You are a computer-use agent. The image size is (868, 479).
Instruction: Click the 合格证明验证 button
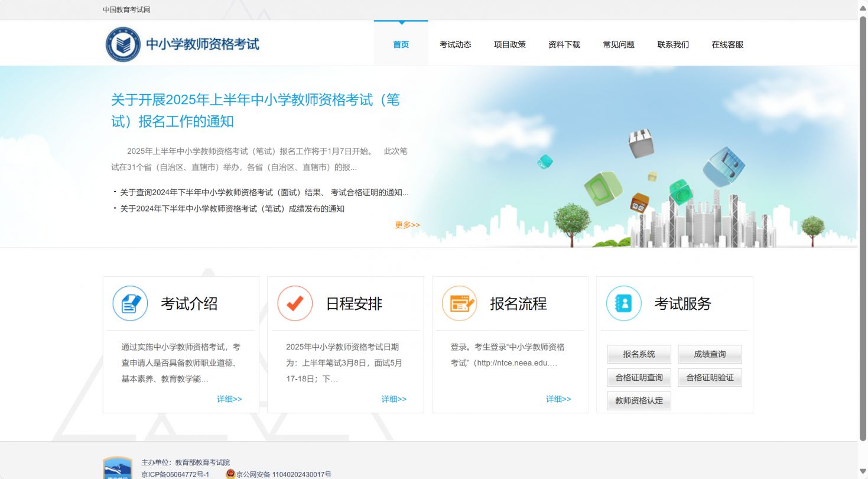point(710,377)
